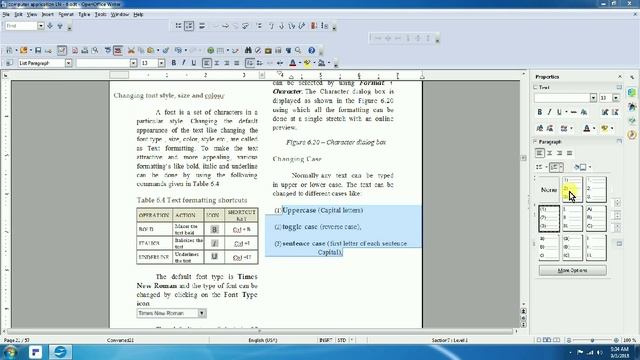Toggle AutoSpellcheck in the standard toolbar

[x=118, y=50]
